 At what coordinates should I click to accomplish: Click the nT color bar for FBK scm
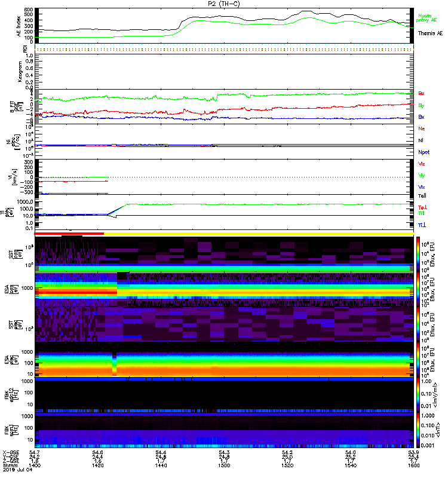pos(418,430)
